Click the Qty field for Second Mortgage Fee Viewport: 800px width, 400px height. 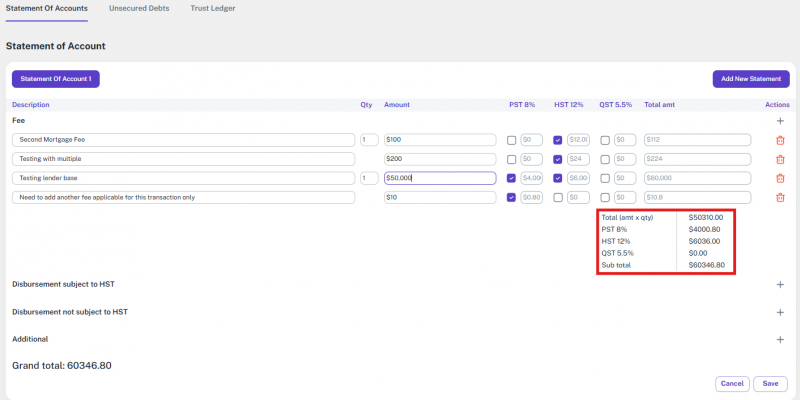pyautogui.click(x=369, y=140)
